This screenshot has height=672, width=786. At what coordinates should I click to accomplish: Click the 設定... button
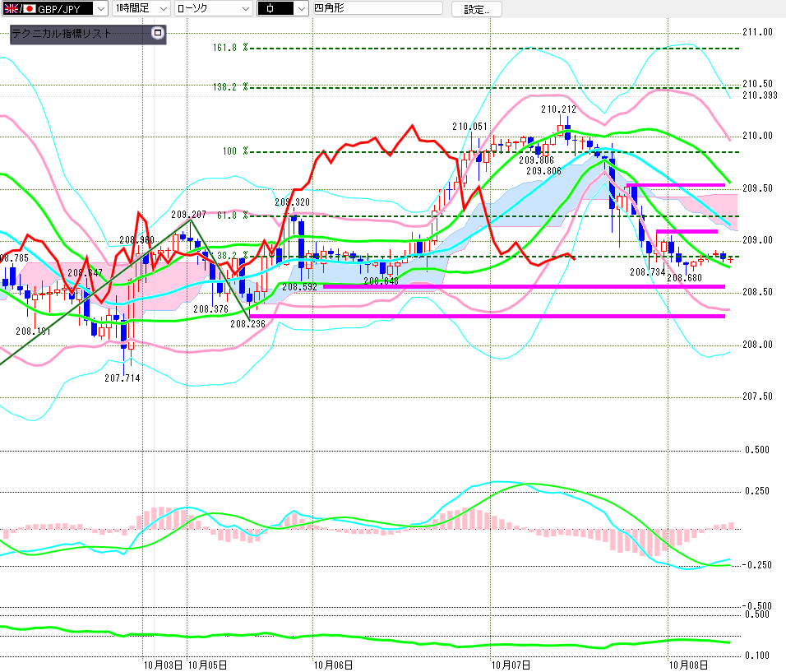coord(476,9)
